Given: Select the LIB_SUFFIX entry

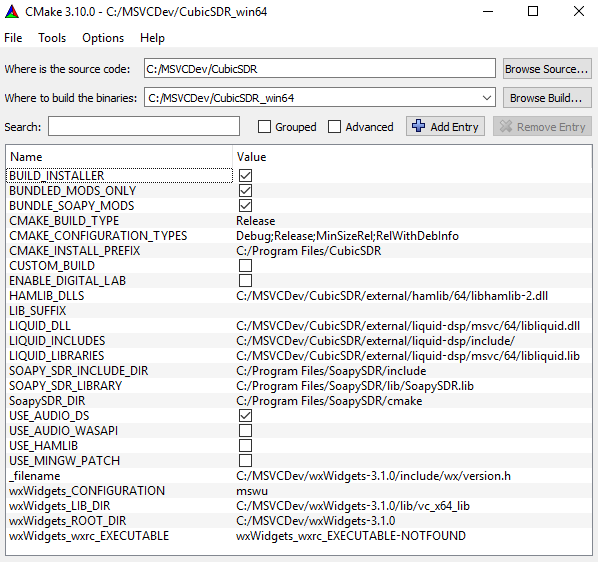Looking at the screenshot, I should coord(37,311).
